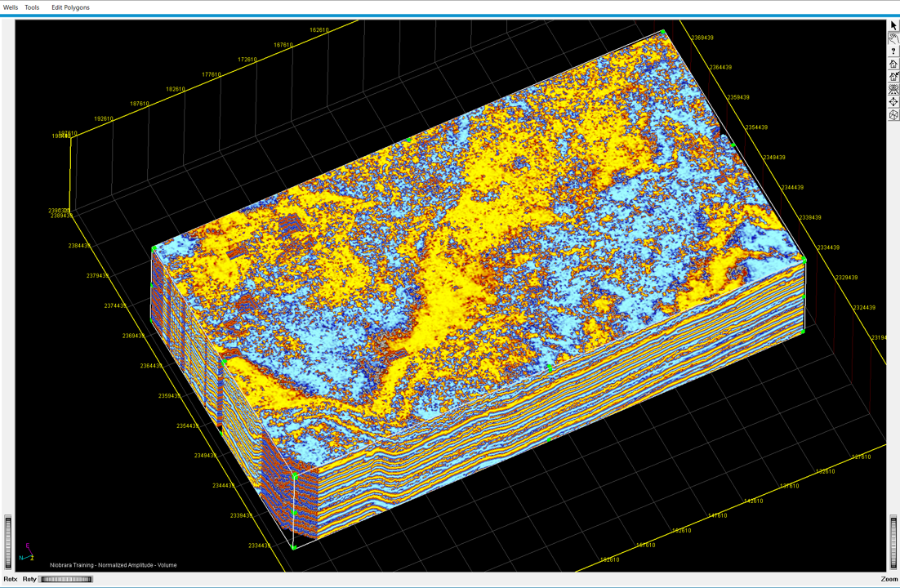
Task: Click the Niobrara Training volume title text
Action: click(x=113, y=565)
